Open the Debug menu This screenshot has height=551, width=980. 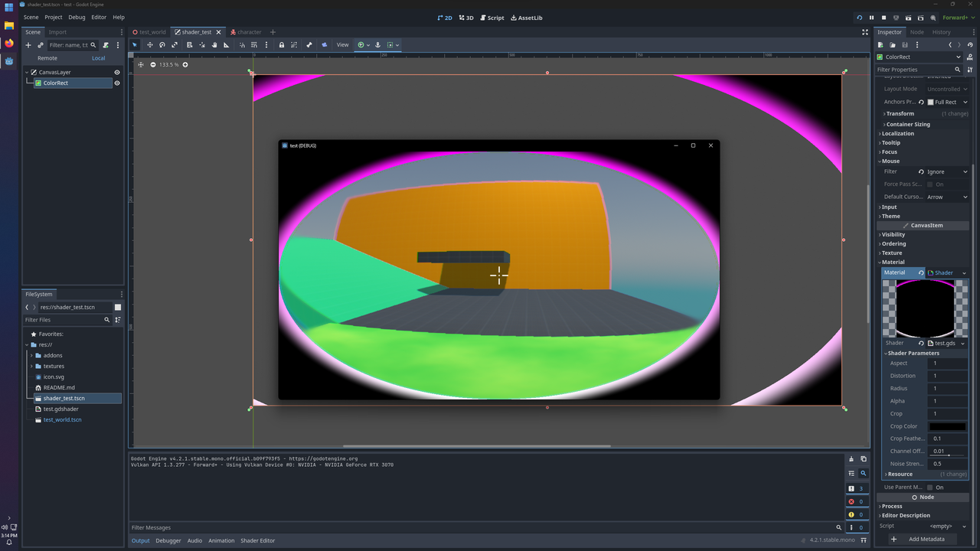[x=77, y=17]
